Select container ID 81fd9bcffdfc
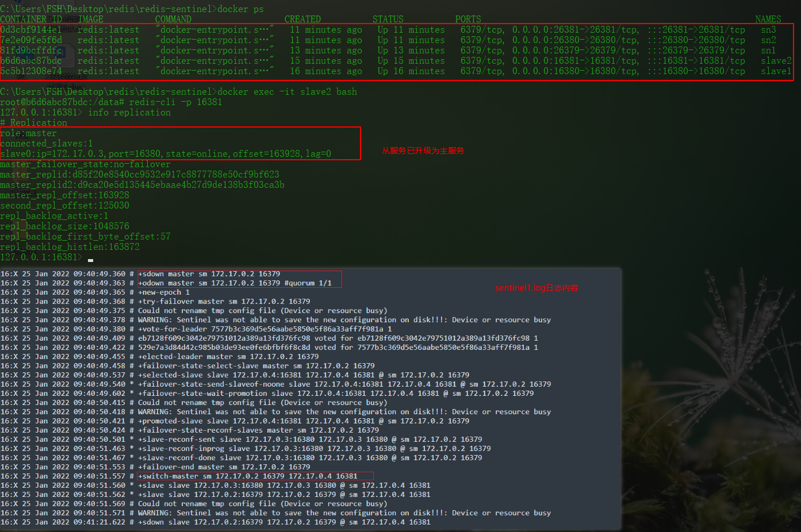801x532 pixels. pos(31,51)
